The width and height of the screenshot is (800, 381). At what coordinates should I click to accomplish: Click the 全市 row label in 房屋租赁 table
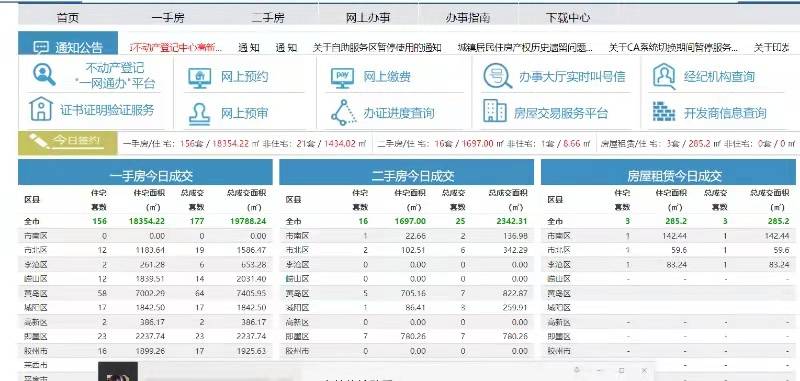pyautogui.click(x=555, y=221)
